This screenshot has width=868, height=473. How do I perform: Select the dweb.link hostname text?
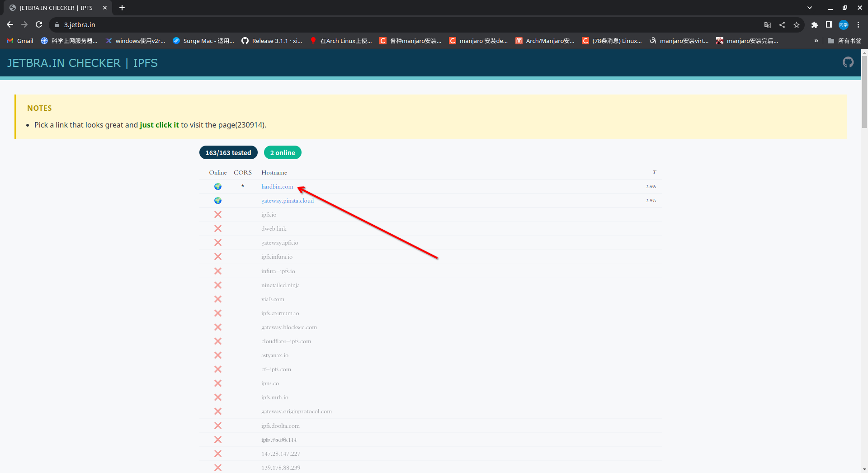(x=274, y=228)
